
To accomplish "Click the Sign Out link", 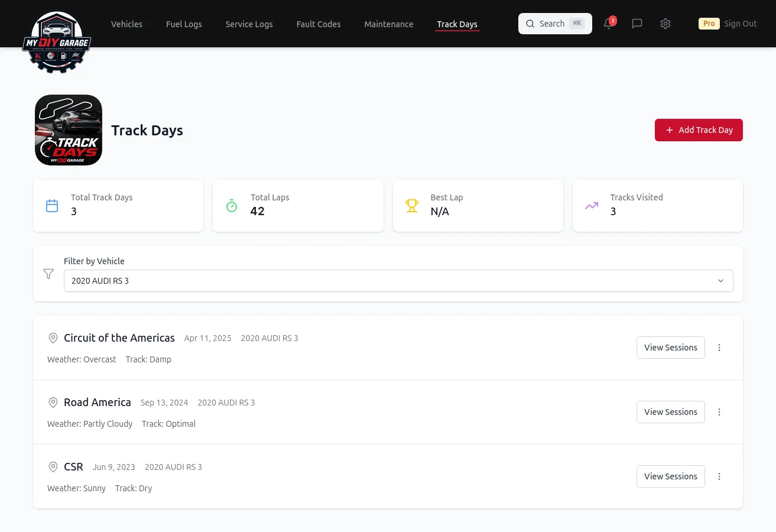I will click(741, 24).
